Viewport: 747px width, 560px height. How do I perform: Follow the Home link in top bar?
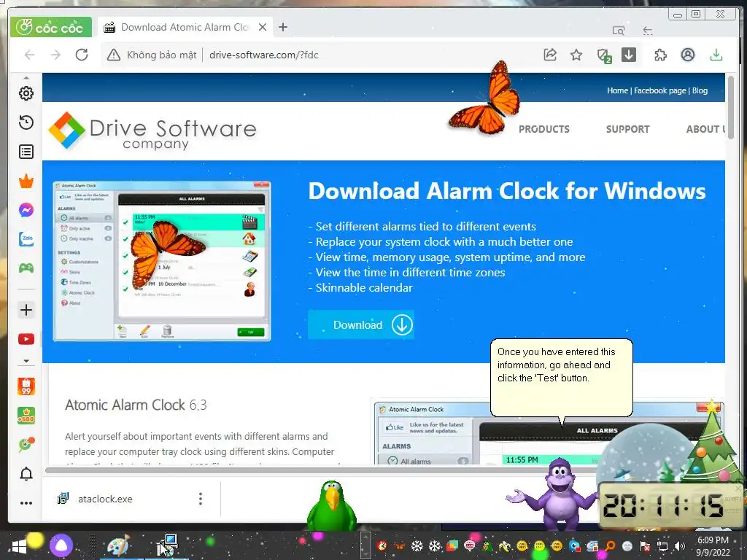click(617, 90)
